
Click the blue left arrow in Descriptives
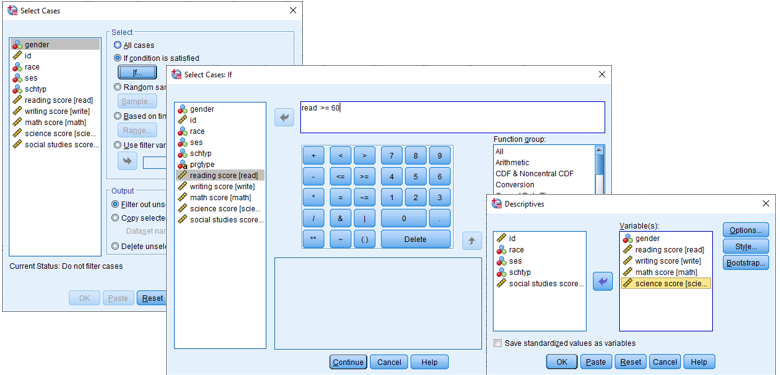pyautogui.click(x=603, y=281)
